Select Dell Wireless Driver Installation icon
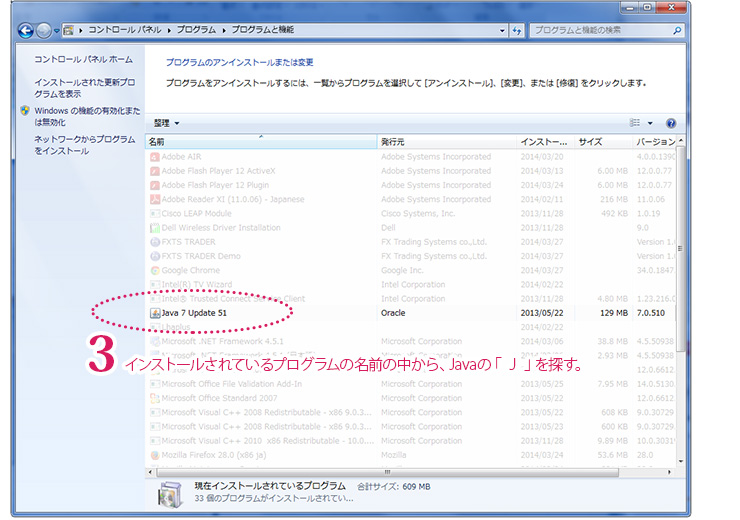The image size is (740, 520). (155, 228)
